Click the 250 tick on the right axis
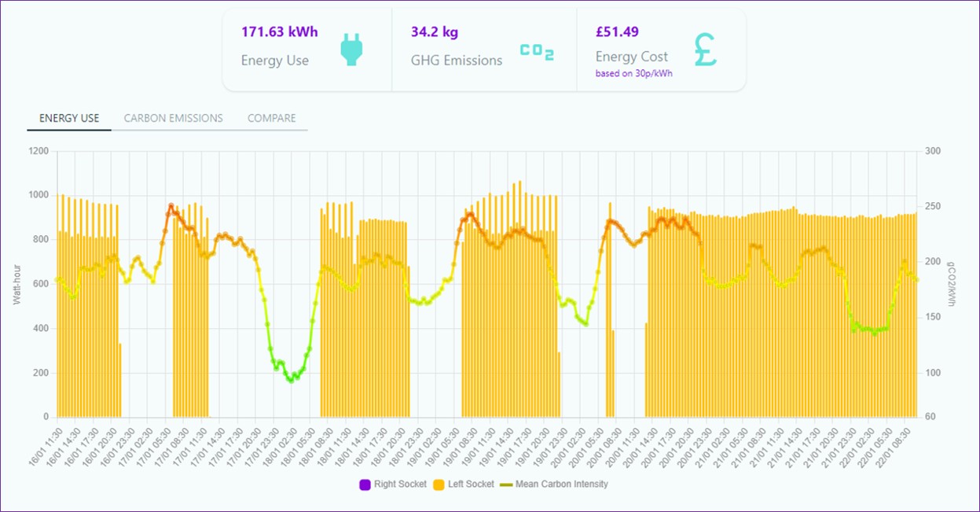Screen dimensions: 980x512 (934, 206)
